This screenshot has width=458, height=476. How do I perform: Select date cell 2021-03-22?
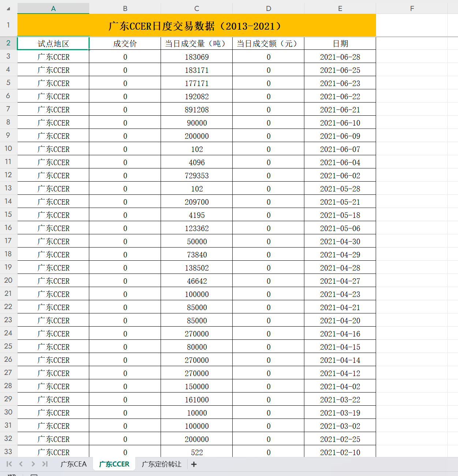(x=340, y=399)
